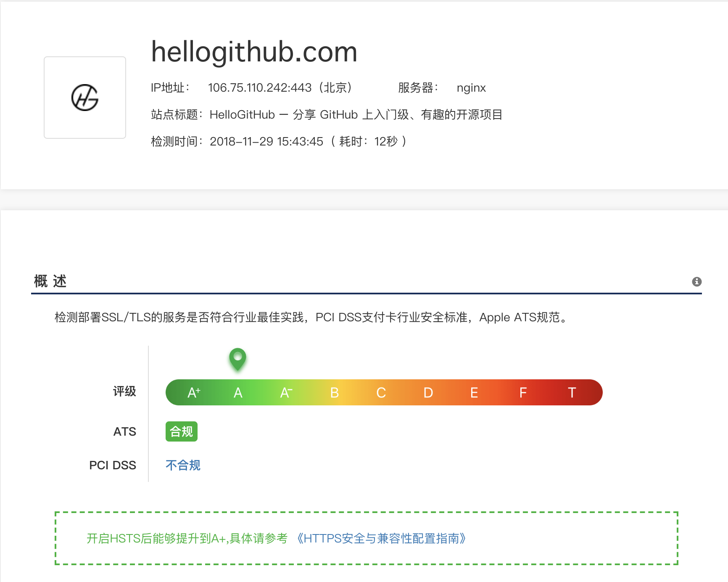Click the A- grade on rating bar
The image size is (728, 582).
286,392
